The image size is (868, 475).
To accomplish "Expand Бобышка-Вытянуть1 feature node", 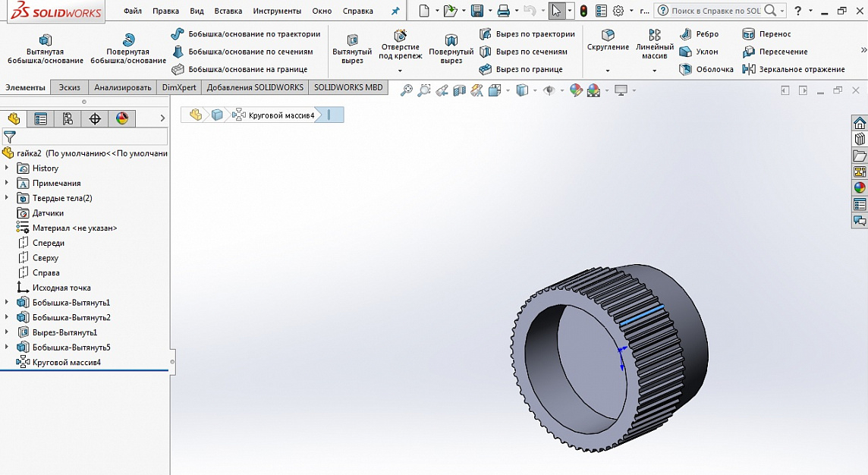I will click(8, 303).
